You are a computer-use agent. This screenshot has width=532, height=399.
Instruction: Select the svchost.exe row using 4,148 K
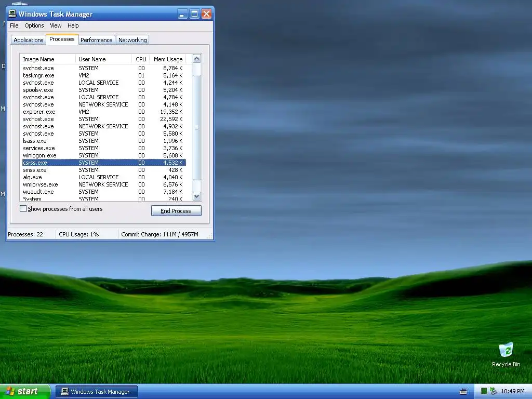tap(103, 104)
